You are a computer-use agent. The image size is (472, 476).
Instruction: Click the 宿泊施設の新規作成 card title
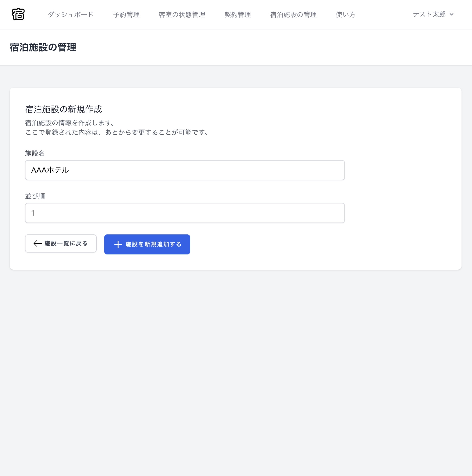(64, 109)
